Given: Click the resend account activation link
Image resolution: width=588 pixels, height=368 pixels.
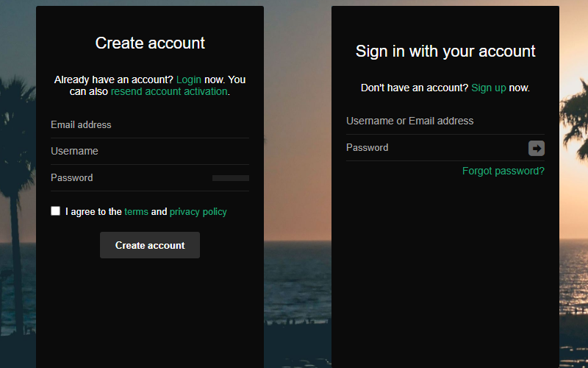Looking at the screenshot, I should (169, 92).
